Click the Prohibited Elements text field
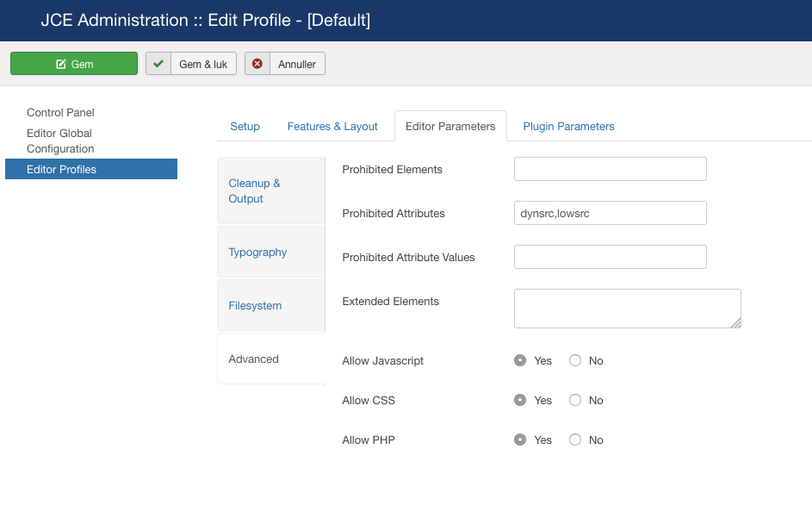812x524 pixels. pyautogui.click(x=610, y=169)
